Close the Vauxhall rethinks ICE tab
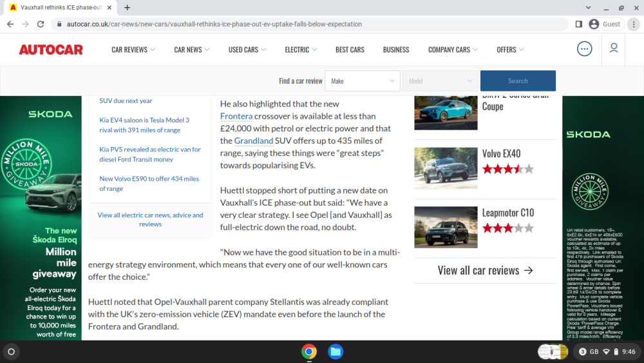This screenshot has width=644, height=363. tap(109, 7)
